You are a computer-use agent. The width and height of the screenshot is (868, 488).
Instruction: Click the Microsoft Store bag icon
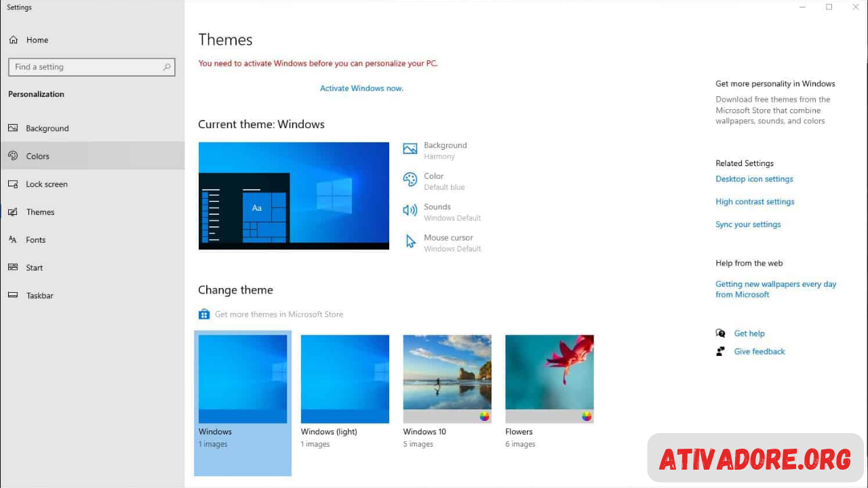coord(204,314)
